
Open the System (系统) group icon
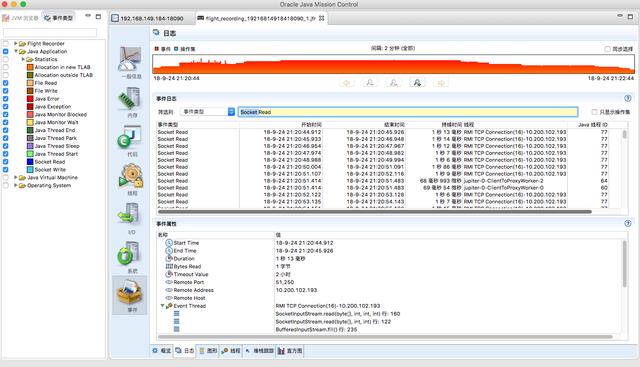pos(129,254)
